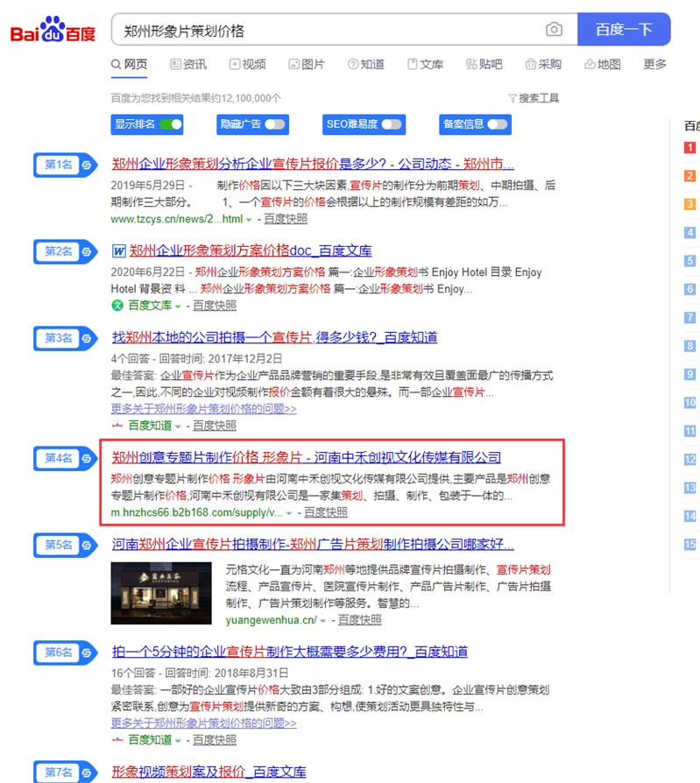The height and width of the screenshot is (783, 700).
Task: Open camera image search icon
Action: 554,30
